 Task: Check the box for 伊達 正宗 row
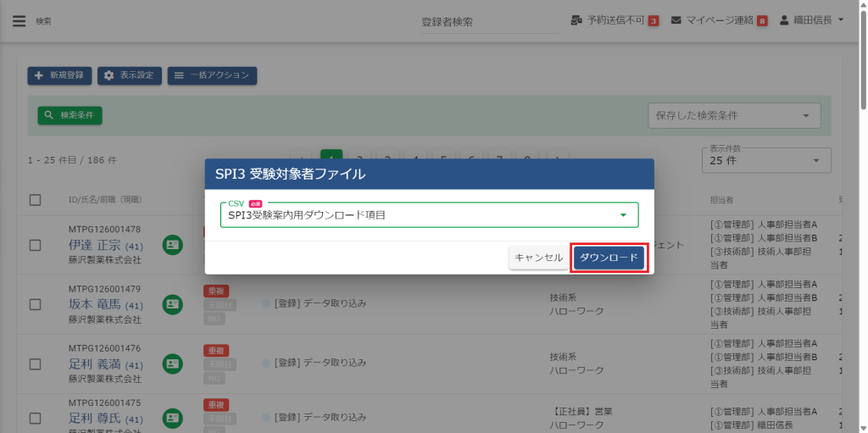36,245
